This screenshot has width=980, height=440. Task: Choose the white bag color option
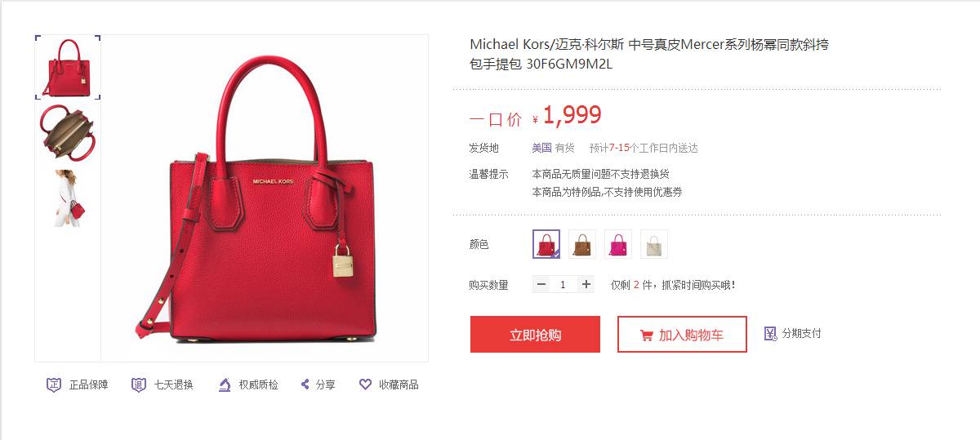[x=654, y=244]
